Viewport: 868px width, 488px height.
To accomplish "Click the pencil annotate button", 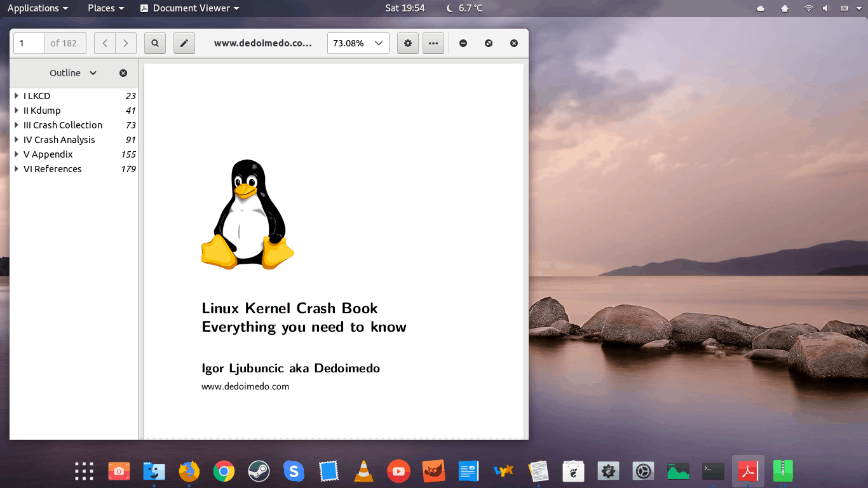I will (x=184, y=43).
